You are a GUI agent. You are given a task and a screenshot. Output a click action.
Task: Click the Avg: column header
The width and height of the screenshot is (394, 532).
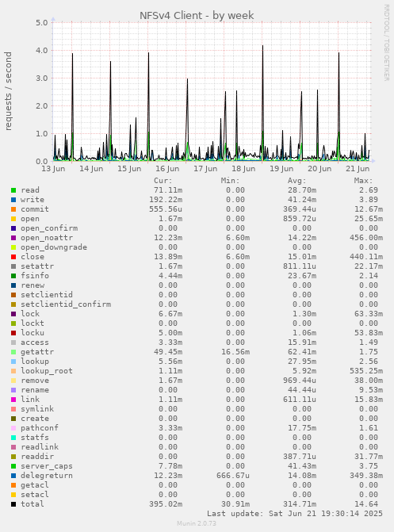(x=296, y=181)
